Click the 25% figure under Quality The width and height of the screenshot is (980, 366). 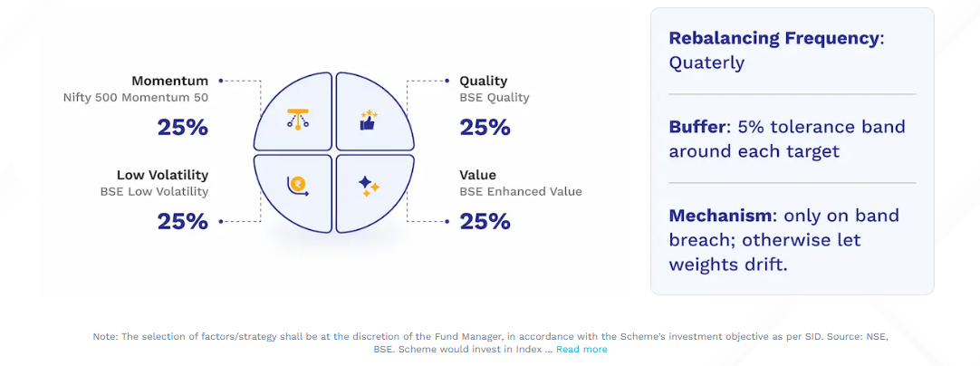(x=485, y=127)
